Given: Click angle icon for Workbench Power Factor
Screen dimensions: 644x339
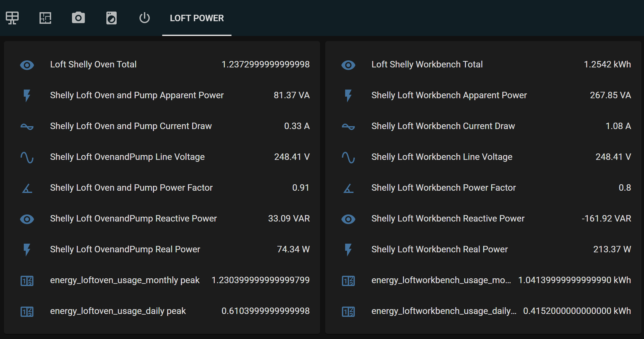Looking at the screenshot, I should tap(348, 188).
